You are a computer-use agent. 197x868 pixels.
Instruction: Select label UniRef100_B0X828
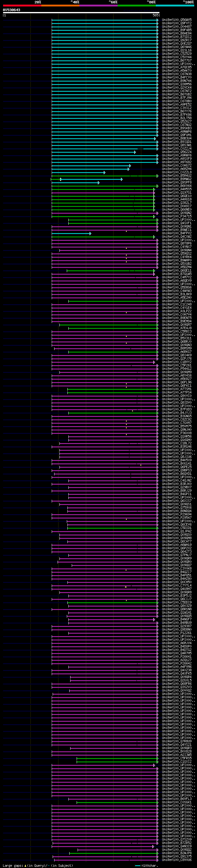point(177,751)
